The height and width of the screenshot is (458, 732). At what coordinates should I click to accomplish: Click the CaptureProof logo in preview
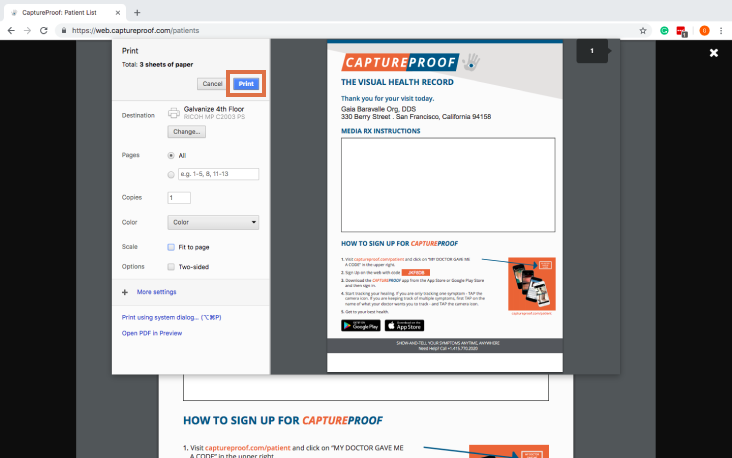pyautogui.click(x=401, y=62)
